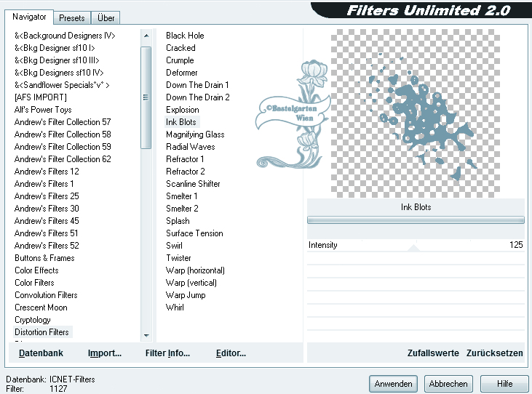Select the Radial Waves filter
Viewport: 532px width, 394px height.
click(191, 147)
